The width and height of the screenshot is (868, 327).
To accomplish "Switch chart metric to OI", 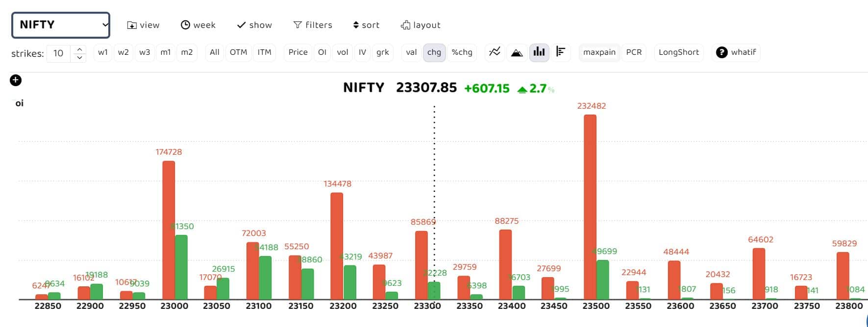I will [x=322, y=52].
